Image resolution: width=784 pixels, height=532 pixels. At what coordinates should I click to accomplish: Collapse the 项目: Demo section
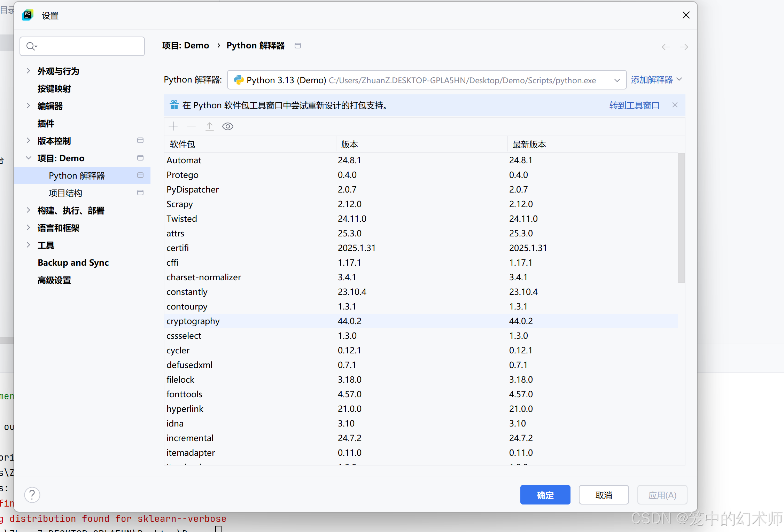coord(29,158)
